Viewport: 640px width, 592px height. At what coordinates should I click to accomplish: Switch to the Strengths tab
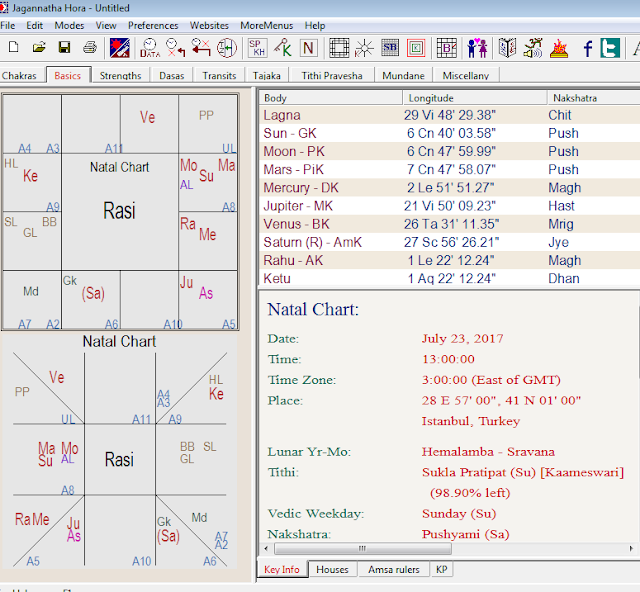pyautogui.click(x=120, y=76)
